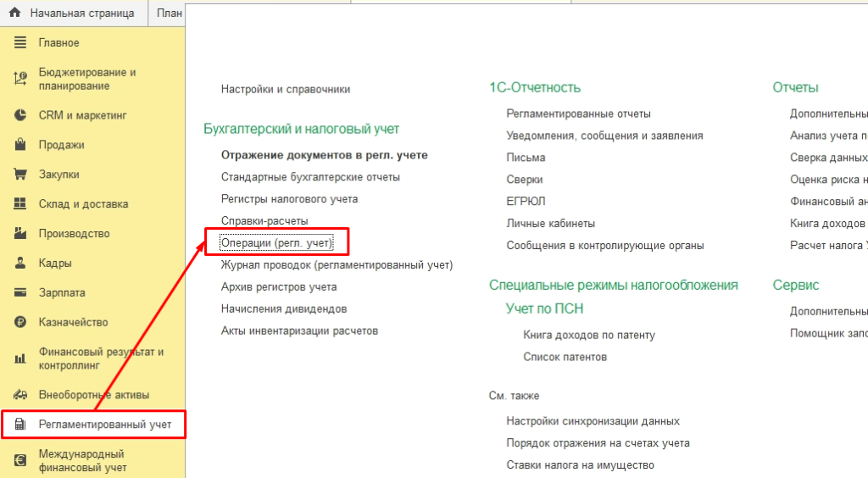The image size is (868, 478).
Task: Open Справки-расчеты
Action: click(x=264, y=220)
